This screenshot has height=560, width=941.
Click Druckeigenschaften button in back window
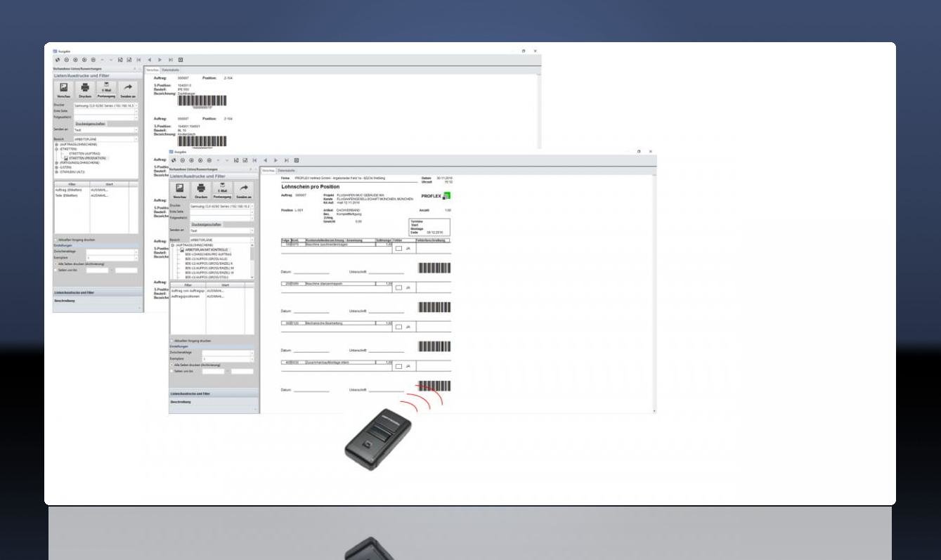tap(91, 124)
